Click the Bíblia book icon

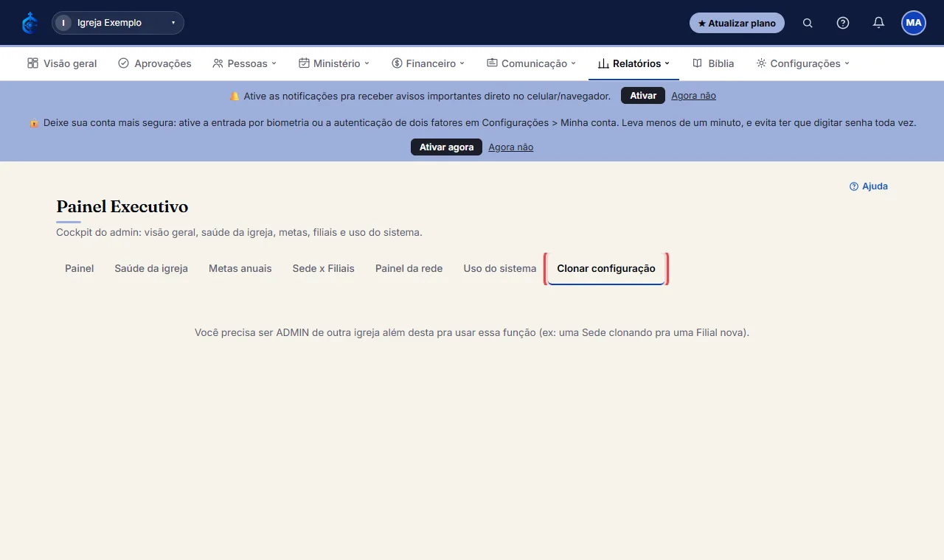point(697,63)
